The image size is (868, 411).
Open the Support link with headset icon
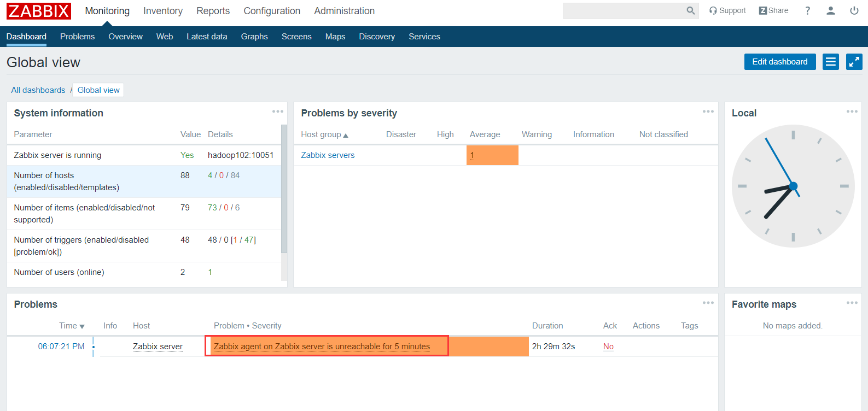coord(727,10)
